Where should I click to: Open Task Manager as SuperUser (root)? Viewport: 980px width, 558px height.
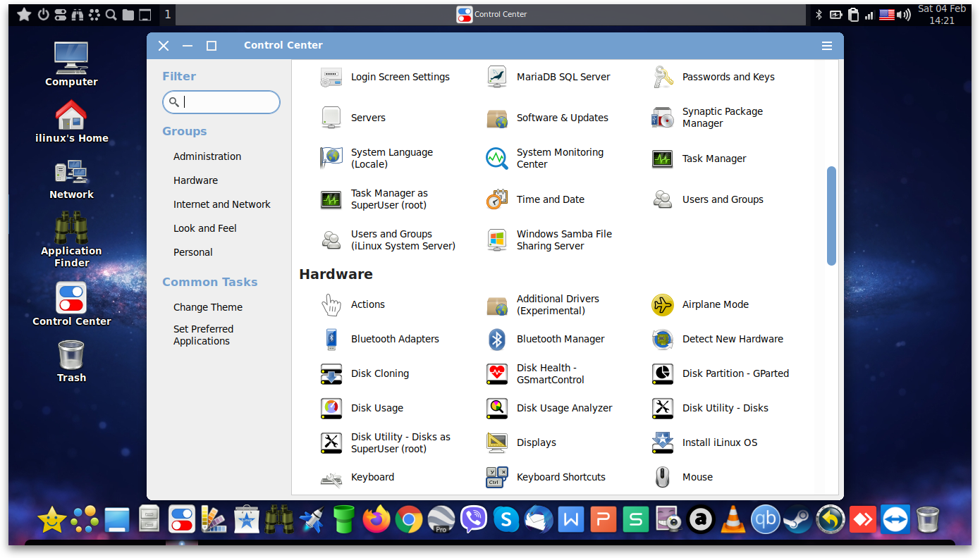click(374, 199)
